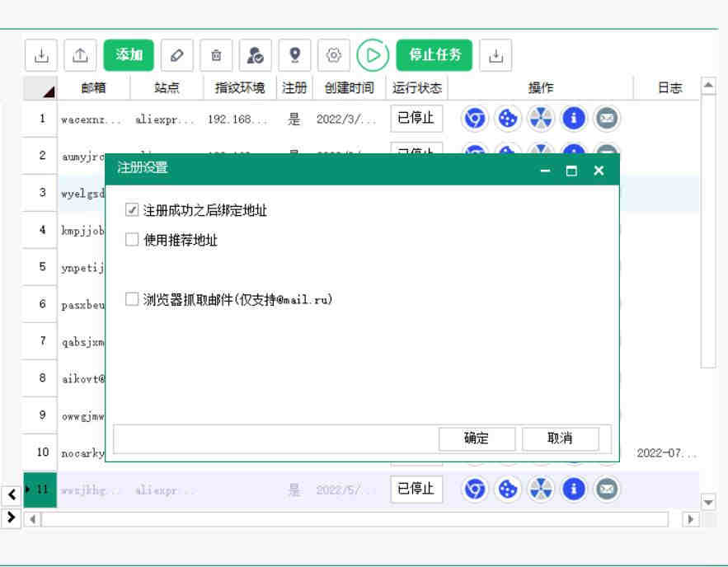Start tasks with the green play button
The width and height of the screenshot is (728, 567).
pyautogui.click(x=373, y=55)
